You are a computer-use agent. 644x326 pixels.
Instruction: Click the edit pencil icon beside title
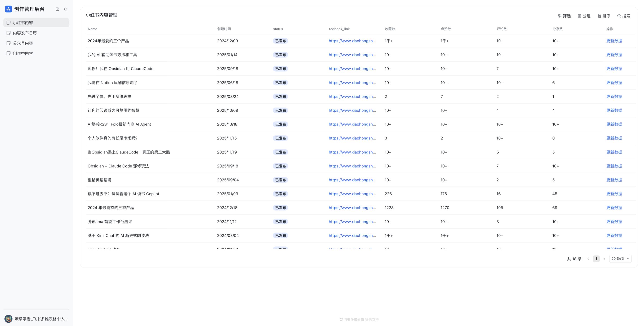pos(57,9)
